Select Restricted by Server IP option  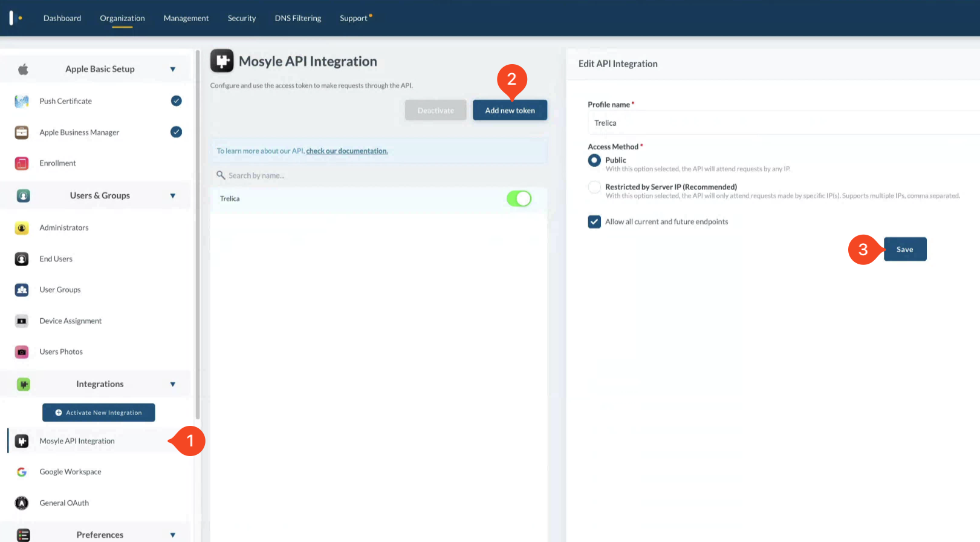click(x=594, y=187)
